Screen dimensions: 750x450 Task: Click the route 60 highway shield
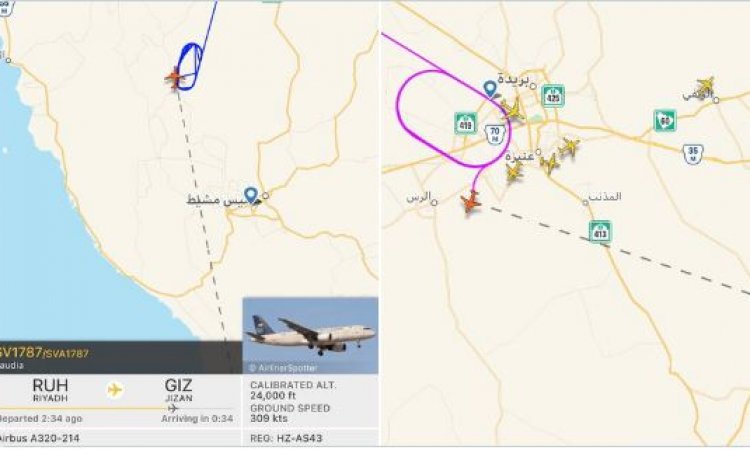pos(665,120)
